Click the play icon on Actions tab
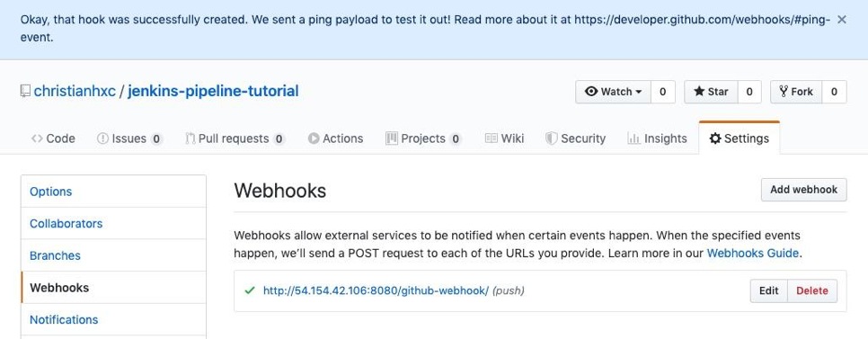 [x=314, y=138]
